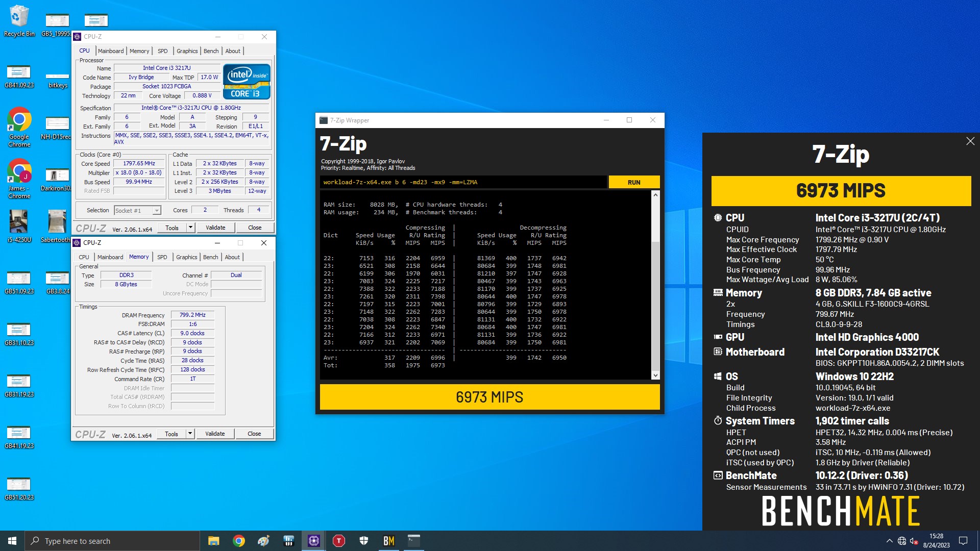Open Graphics tab in upper CPU-Z
Image resolution: width=980 pixels, height=551 pixels.
(x=187, y=51)
